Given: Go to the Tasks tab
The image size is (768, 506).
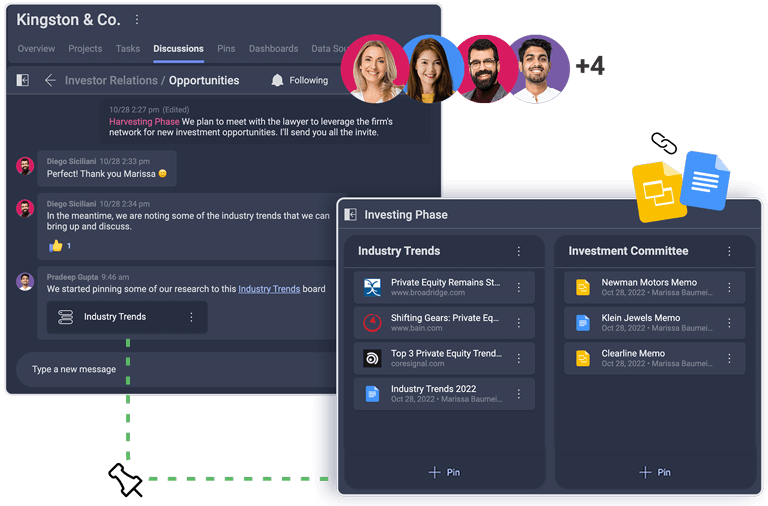Looking at the screenshot, I should coord(128,48).
